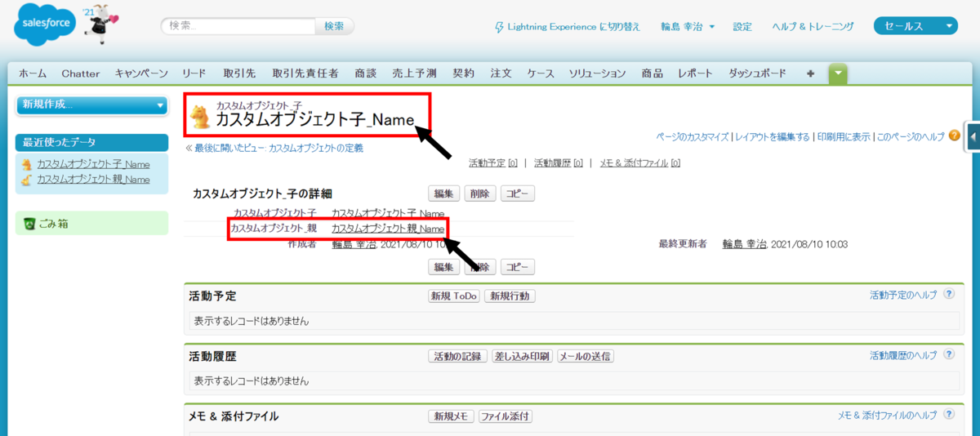Switch to Lightning Experience link
This screenshot has height=436, width=980.
tap(573, 27)
